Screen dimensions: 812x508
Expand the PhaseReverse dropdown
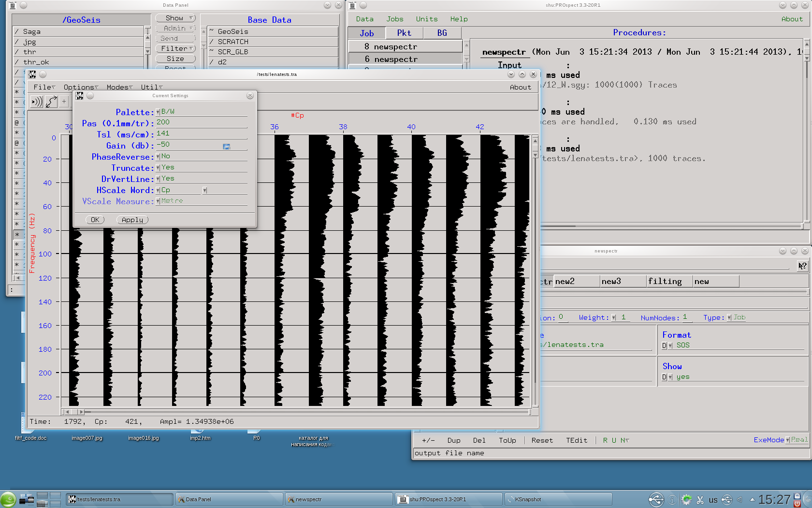(158, 157)
